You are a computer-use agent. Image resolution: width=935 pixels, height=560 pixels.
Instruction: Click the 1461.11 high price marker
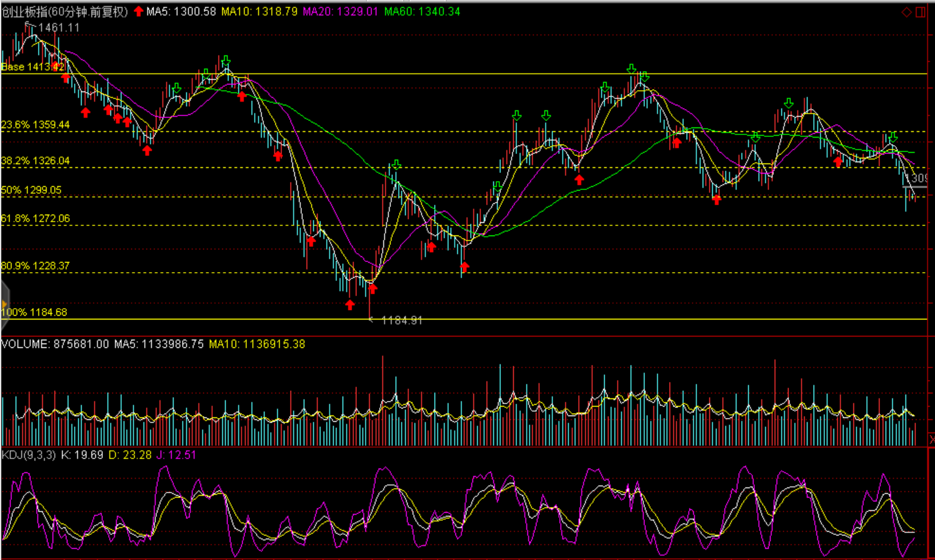point(59,28)
